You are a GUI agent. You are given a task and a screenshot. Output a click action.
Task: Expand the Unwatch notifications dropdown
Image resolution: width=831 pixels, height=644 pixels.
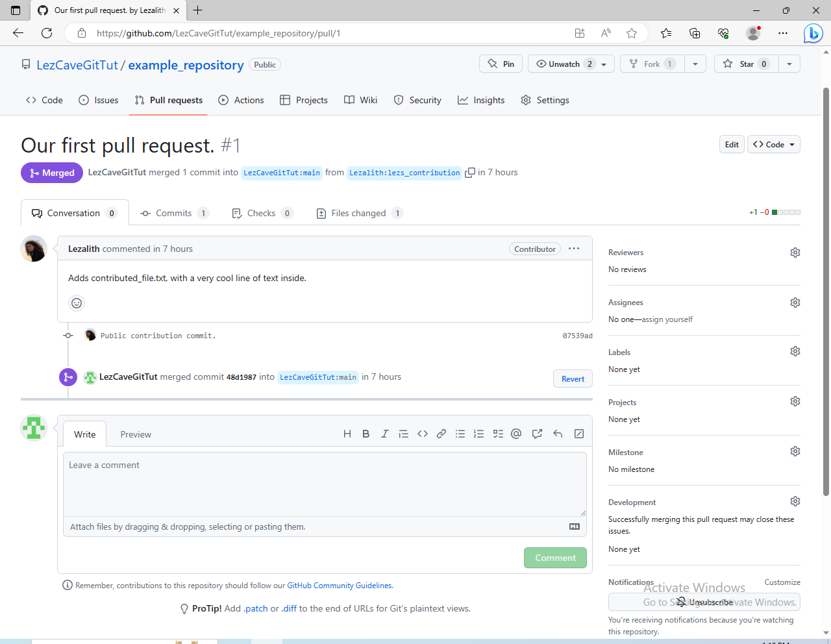(571, 64)
